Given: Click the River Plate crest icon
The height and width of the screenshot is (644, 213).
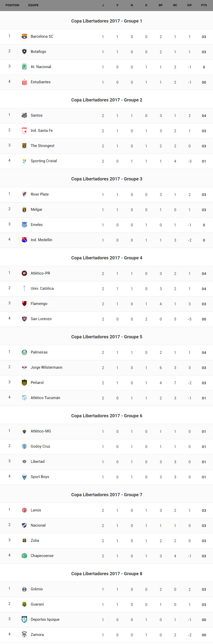Looking at the screenshot, I should [24, 194].
